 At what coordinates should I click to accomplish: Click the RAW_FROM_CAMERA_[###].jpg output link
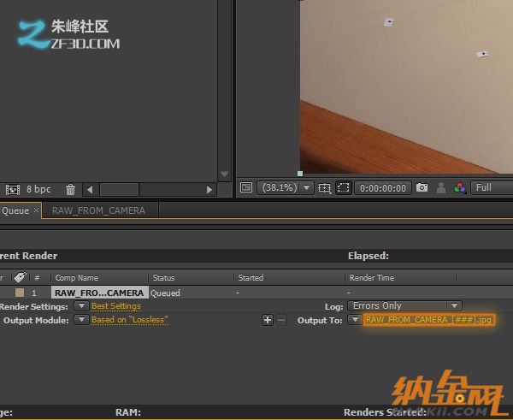[x=428, y=320]
